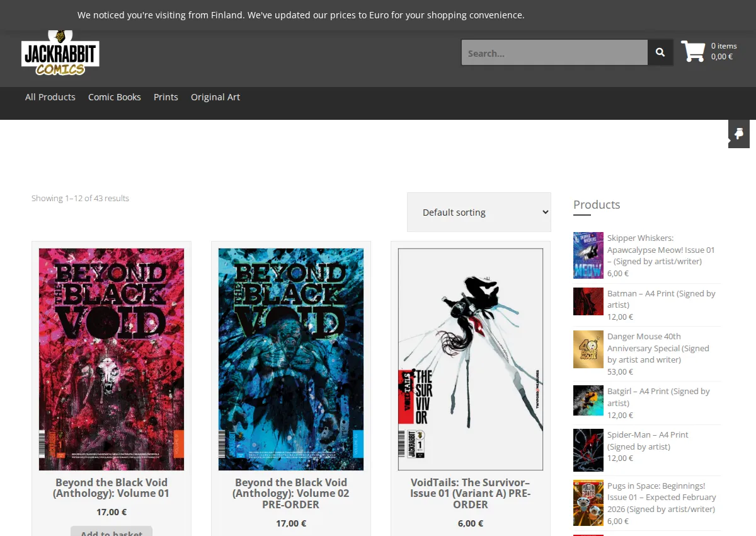Image resolution: width=756 pixels, height=536 pixels.
Task: Click the 6,00 € Skipper Whiskers price
Action: (x=618, y=273)
